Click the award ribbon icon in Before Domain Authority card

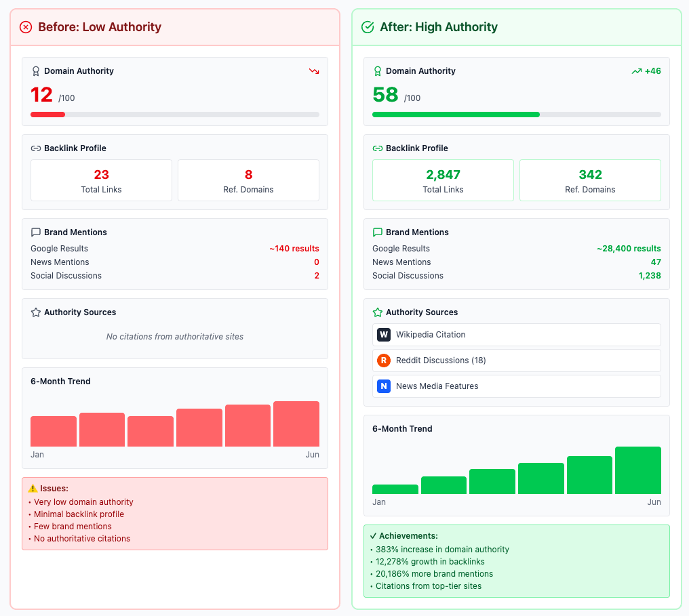(36, 71)
